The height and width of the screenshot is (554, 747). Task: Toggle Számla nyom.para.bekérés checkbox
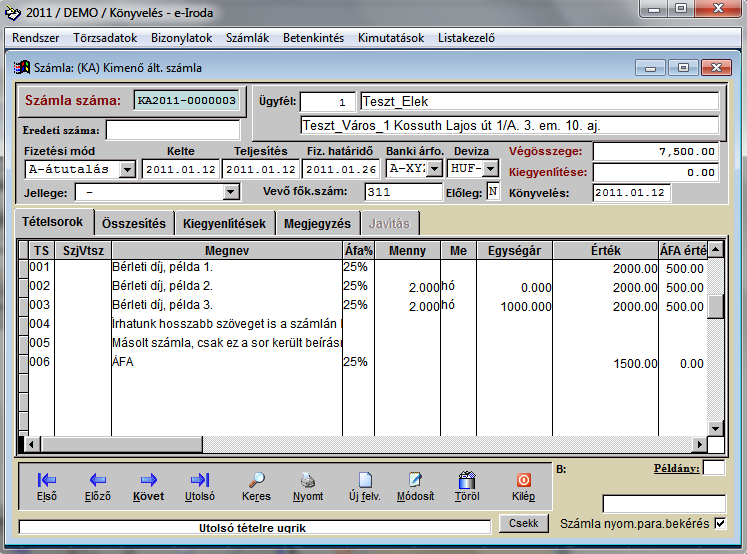click(719, 523)
